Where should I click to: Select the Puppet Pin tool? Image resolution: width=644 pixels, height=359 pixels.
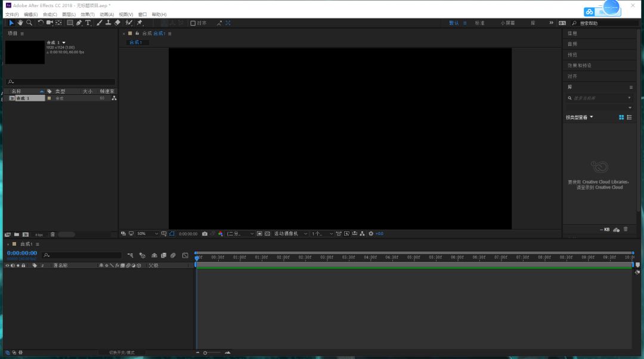click(x=140, y=23)
